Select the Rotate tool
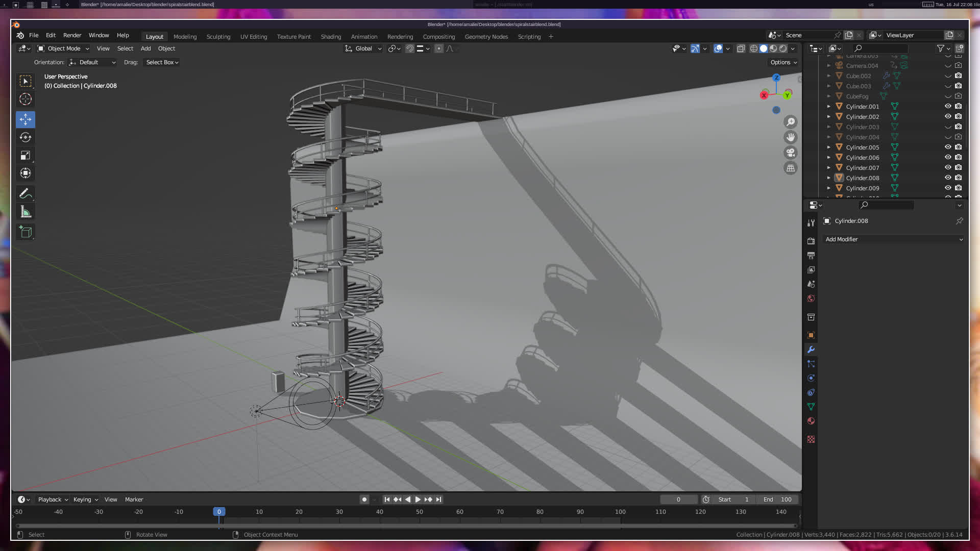The width and height of the screenshot is (980, 551). coord(25,137)
